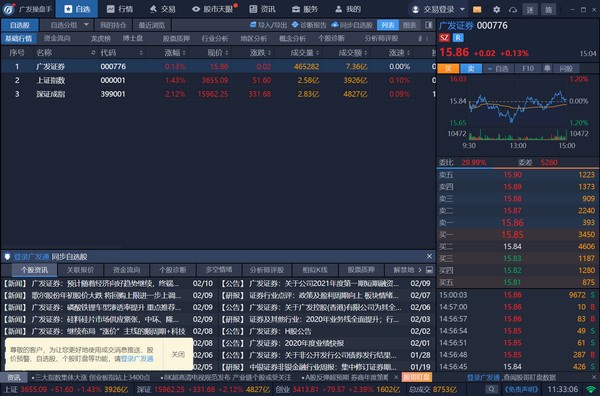Open the 行情 market tab
The image size is (600, 396).
(x=120, y=9)
